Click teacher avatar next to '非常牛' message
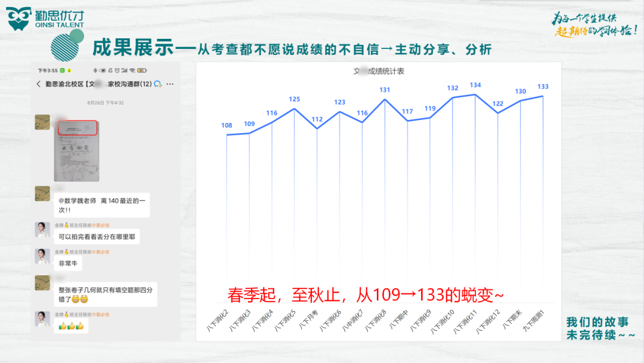 42,256
